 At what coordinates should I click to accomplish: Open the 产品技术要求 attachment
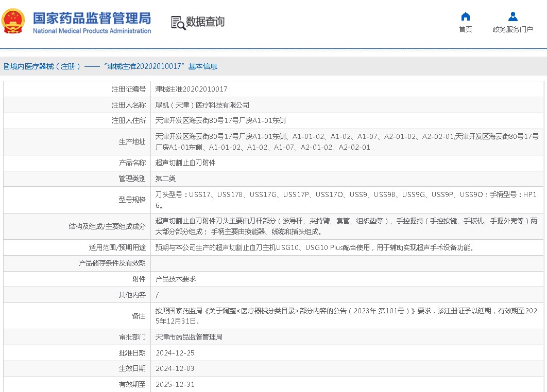(x=176, y=279)
